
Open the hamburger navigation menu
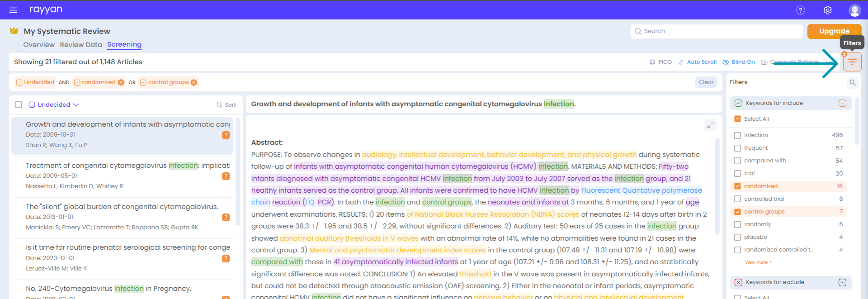(13, 10)
